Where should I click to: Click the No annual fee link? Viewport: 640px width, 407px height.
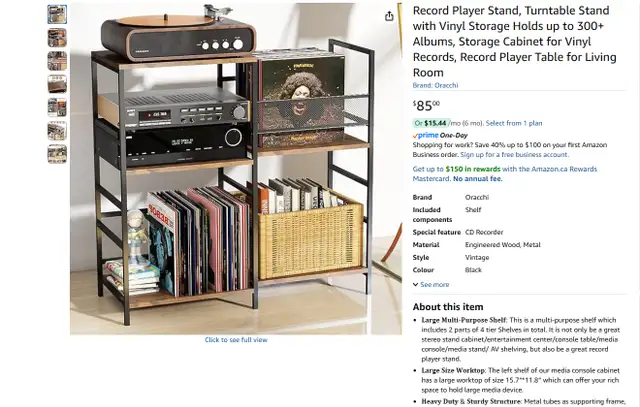click(478, 179)
